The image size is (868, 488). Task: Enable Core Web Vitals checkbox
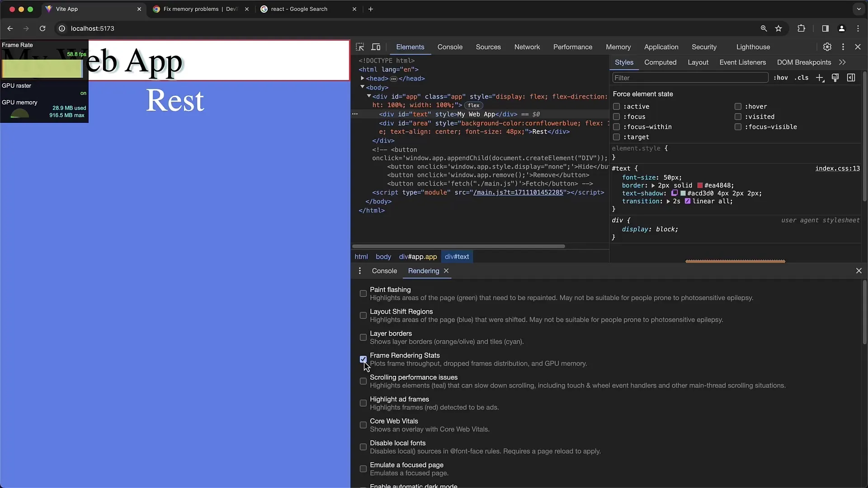[363, 425]
